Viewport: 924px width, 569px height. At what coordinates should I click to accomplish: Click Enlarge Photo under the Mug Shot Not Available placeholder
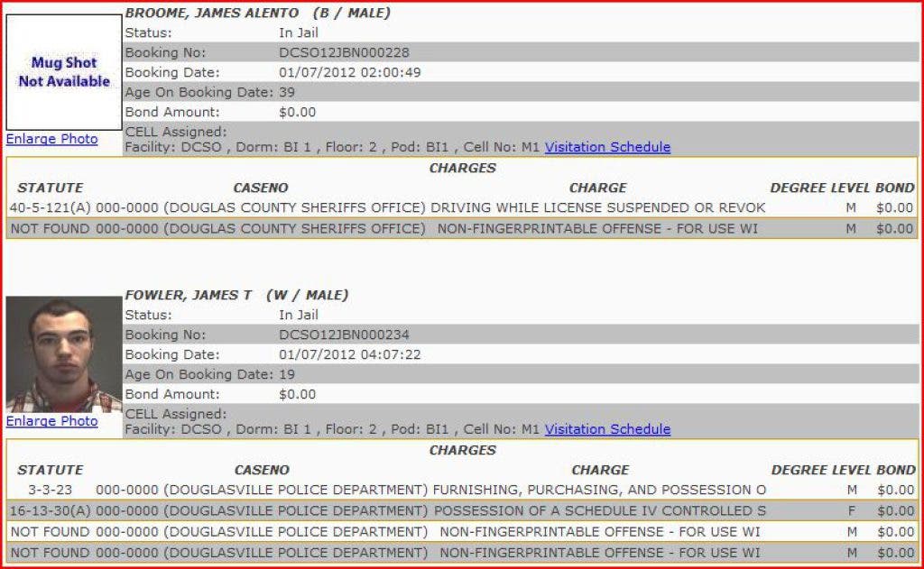[51, 139]
